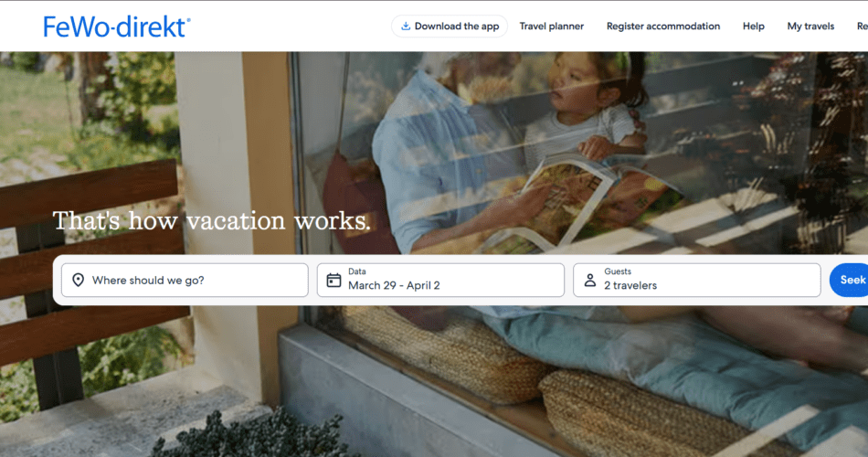
Task: Open the Travel planner menu item
Action: (x=551, y=26)
